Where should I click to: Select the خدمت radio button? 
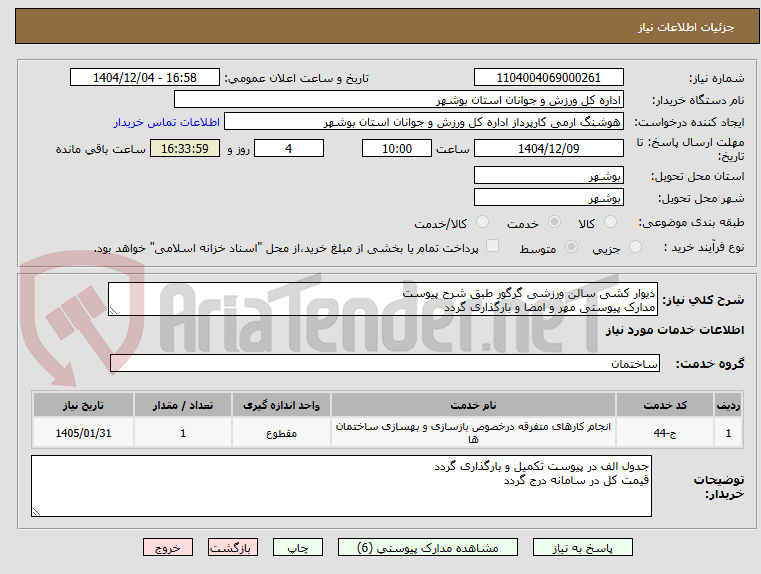554,222
